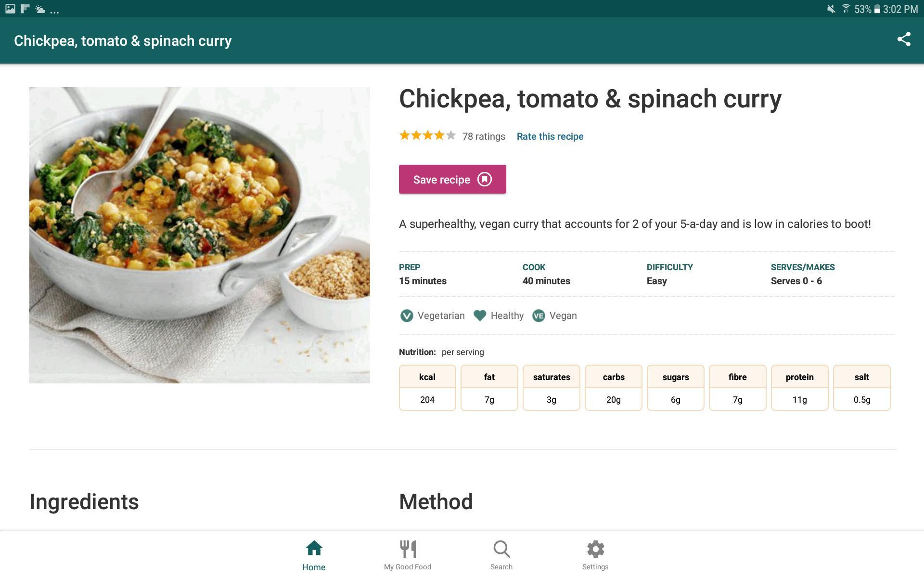Tap the protein nutrition box
924x578 pixels.
(x=799, y=388)
